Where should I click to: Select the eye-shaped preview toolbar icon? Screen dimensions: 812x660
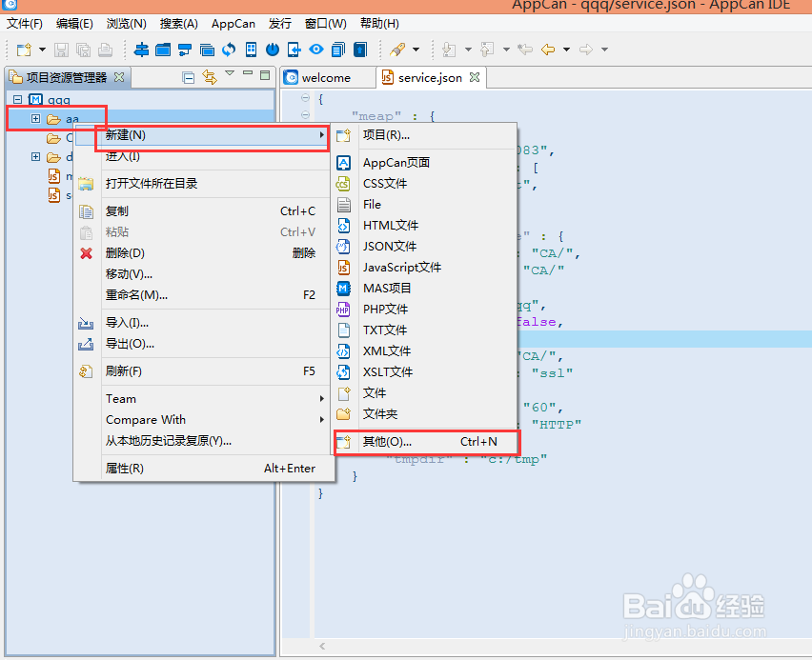pyautogui.click(x=316, y=50)
